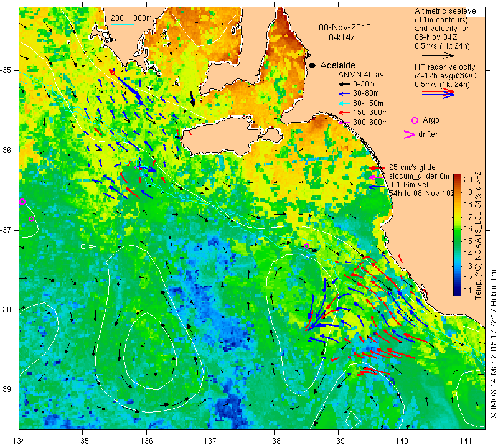
Task: Click the Adelaide text label
Action: 337,65
